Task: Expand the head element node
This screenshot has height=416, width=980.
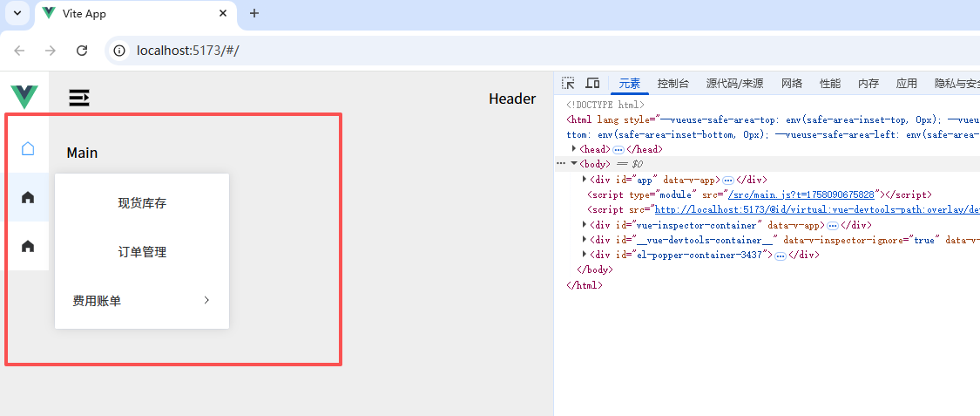Action: pos(574,149)
